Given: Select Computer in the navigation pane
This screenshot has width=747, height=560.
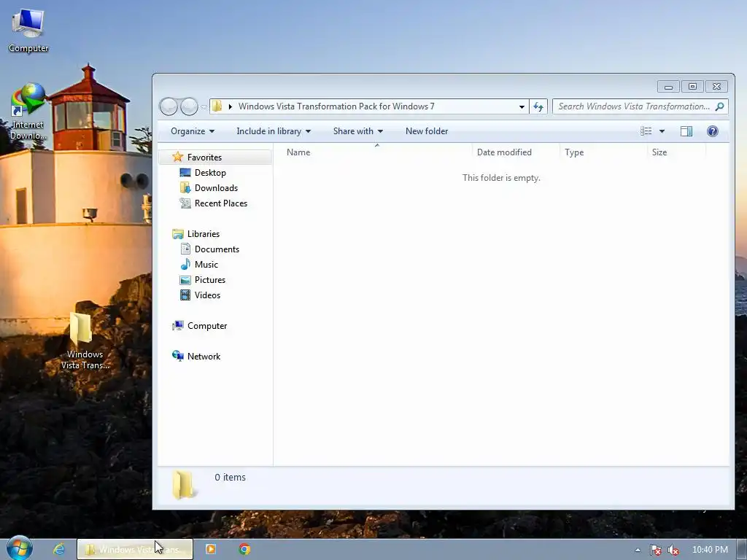Looking at the screenshot, I should [206, 326].
